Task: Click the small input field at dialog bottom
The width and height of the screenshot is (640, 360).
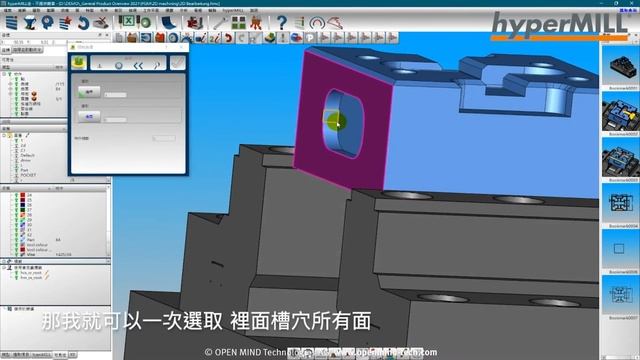Action: [164, 138]
